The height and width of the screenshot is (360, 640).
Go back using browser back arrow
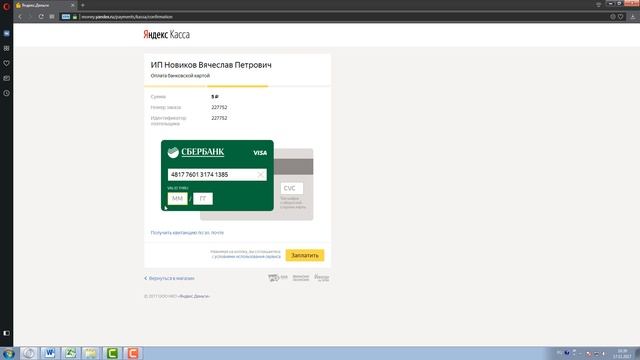pyautogui.click(x=20, y=17)
